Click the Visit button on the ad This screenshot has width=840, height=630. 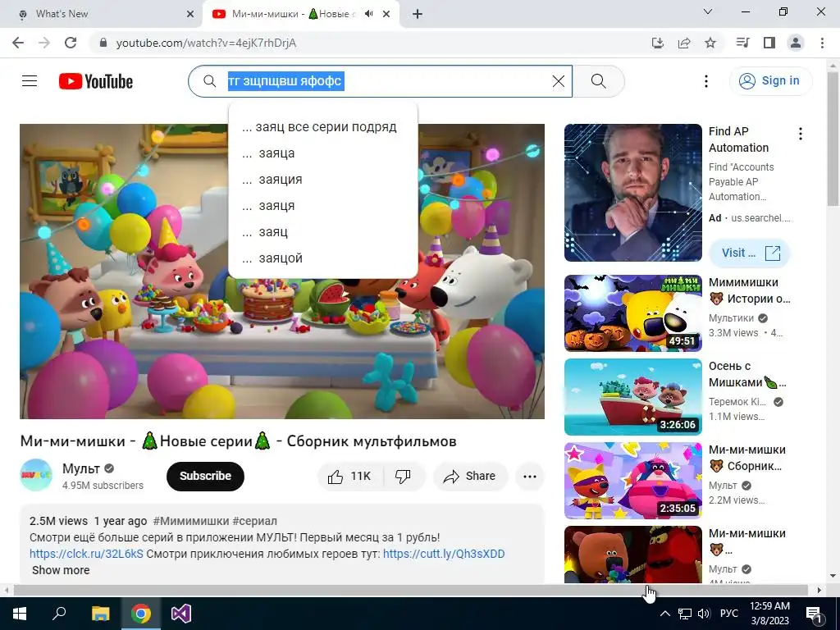(x=750, y=253)
